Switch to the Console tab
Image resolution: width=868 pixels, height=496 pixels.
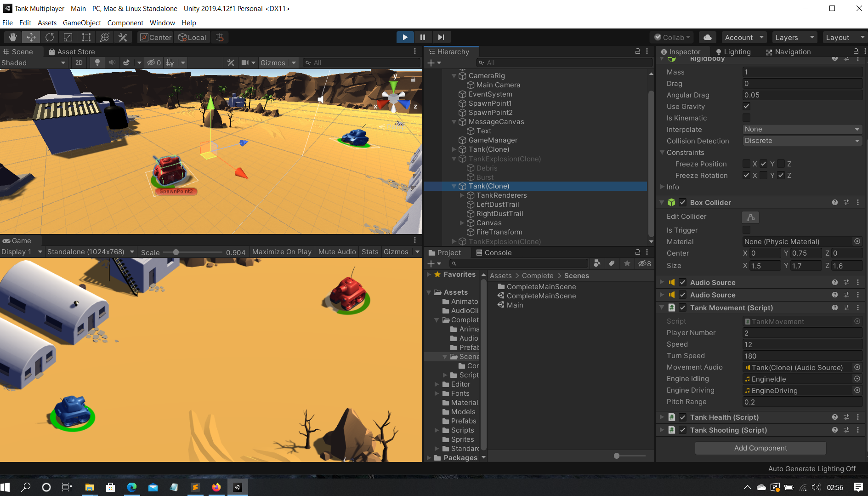coord(494,252)
